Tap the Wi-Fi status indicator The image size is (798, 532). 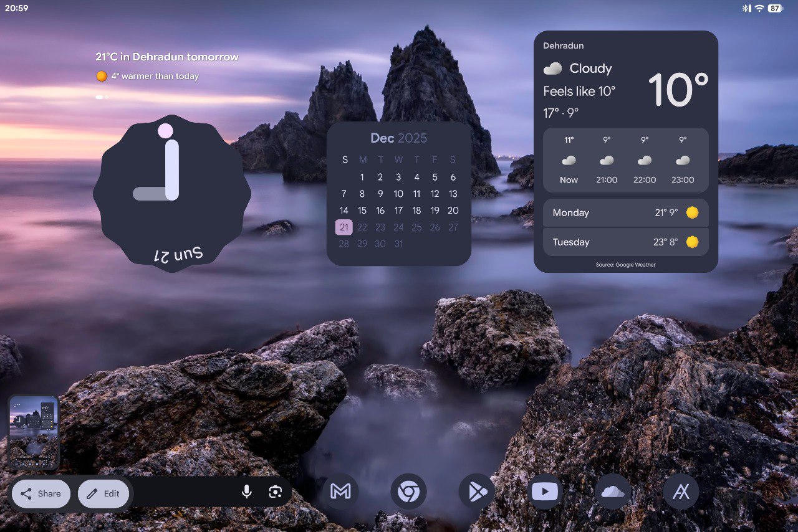(760, 9)
